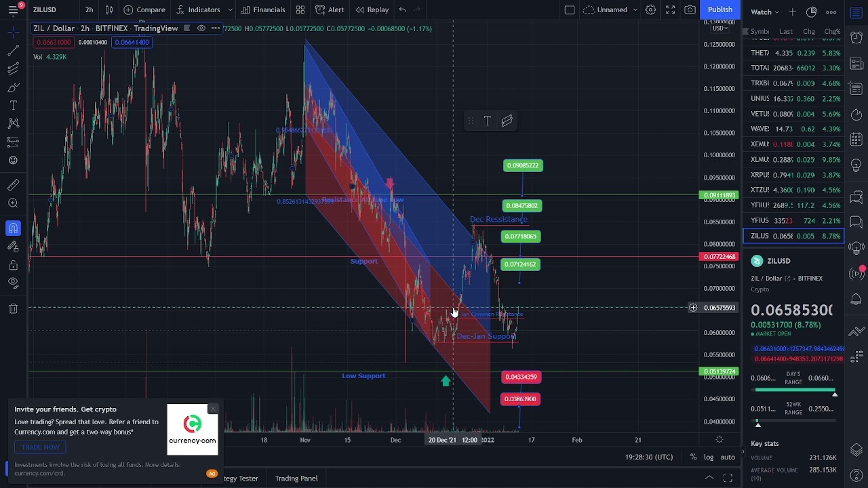868x488 pixels.
Task: Open watchlist more options menu
Action: [831, 12]
